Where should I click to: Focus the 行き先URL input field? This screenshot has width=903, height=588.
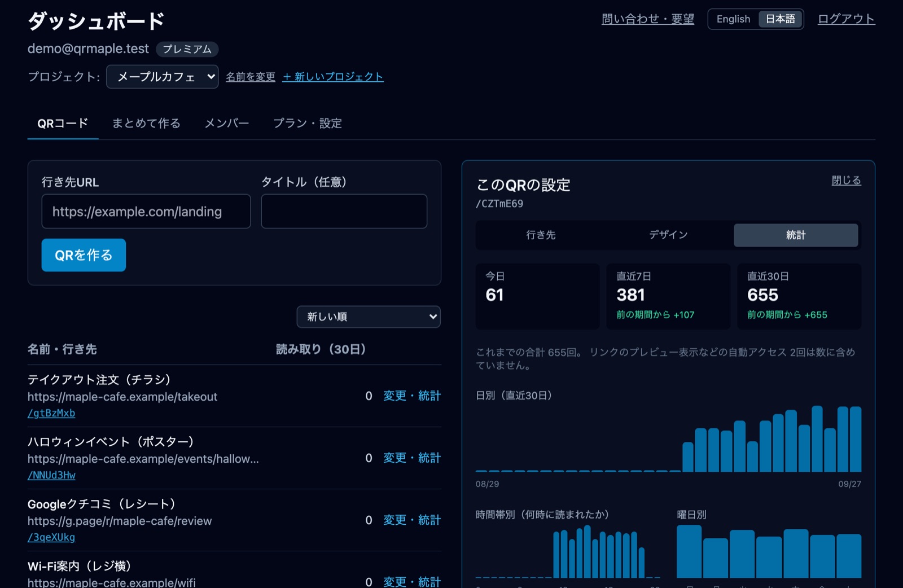146,212
